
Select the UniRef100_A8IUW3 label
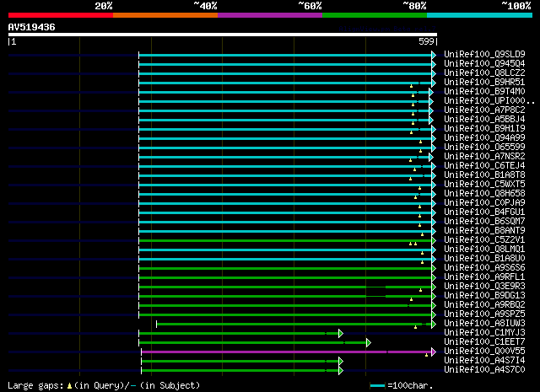484,324
